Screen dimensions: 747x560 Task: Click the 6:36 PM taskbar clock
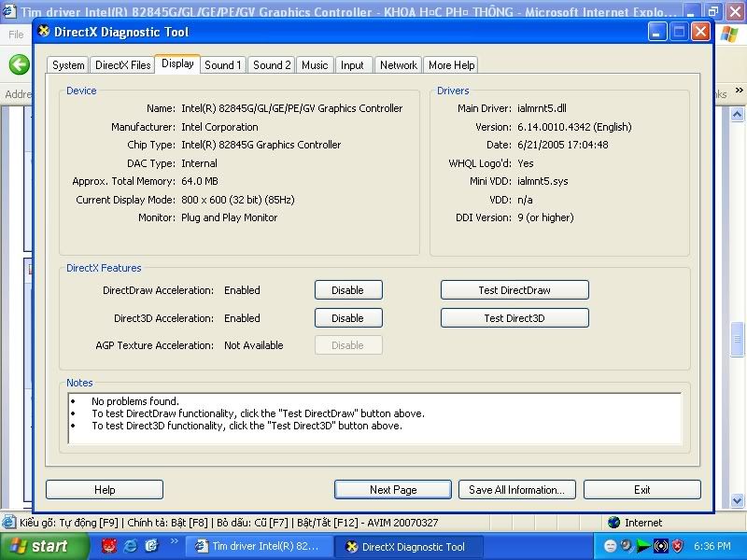point(712,546)
